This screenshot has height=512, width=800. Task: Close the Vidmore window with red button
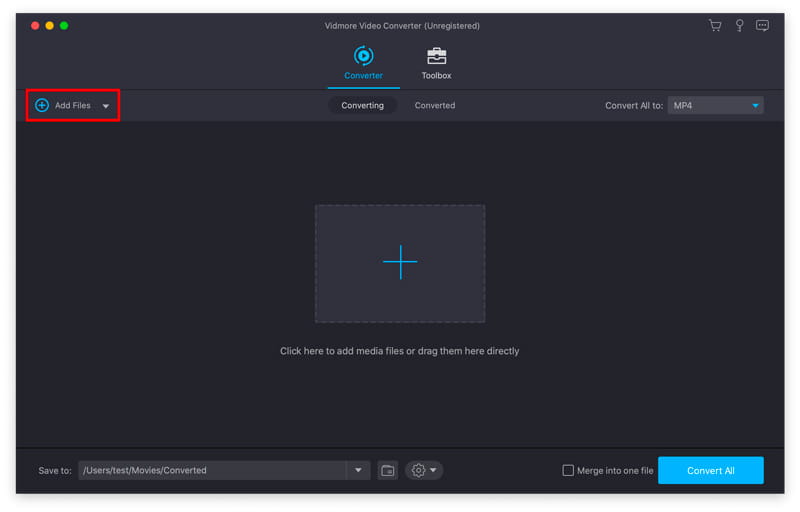pyautogui.click(x=33, y=25)
